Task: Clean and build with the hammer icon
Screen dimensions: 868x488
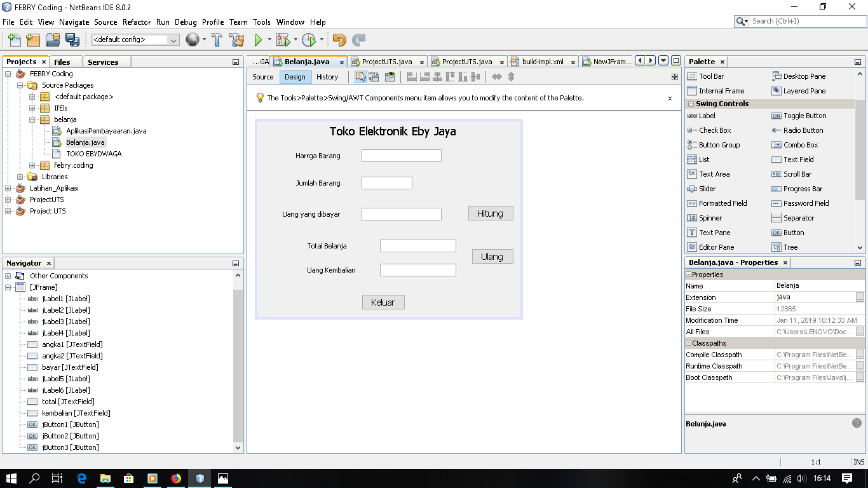Action: pos(236,39)
